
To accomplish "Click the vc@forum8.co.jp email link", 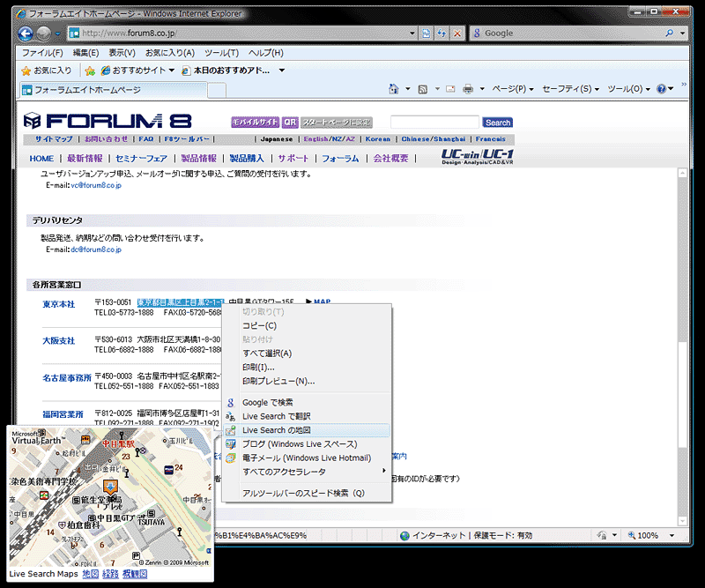I will [x=96, y=185].
